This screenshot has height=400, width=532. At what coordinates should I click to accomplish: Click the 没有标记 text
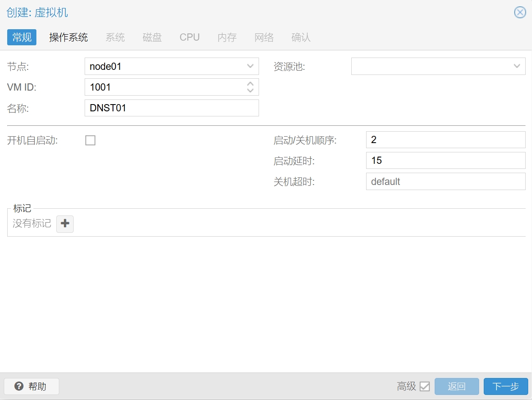(x=32, y=223)
